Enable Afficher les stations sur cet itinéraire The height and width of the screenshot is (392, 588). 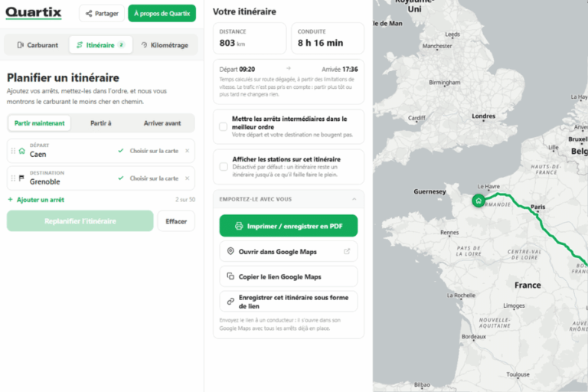coord(223,167)
